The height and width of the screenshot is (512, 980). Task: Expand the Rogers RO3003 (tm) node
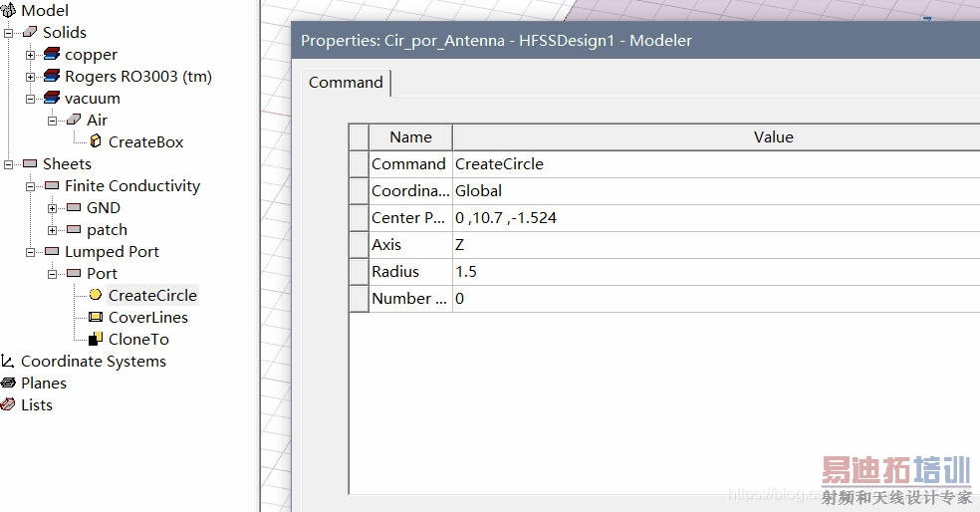click(x=30, y=77)
